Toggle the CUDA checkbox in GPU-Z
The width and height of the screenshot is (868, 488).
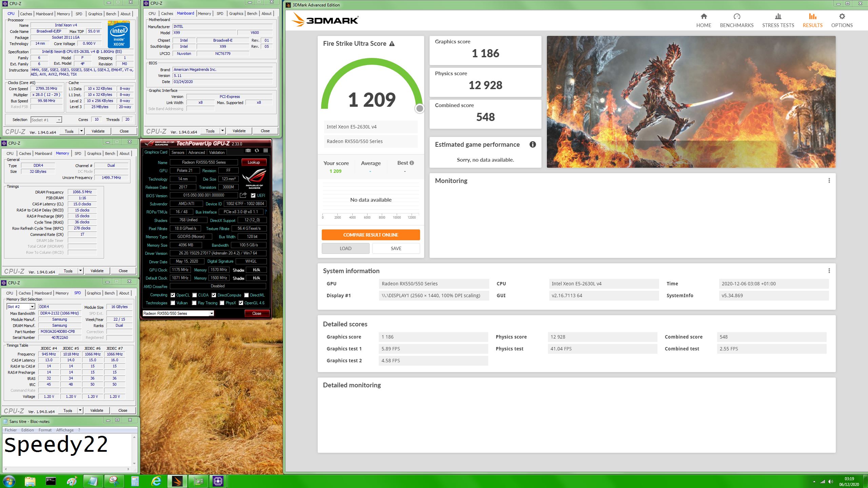click(x=195, y=295)
